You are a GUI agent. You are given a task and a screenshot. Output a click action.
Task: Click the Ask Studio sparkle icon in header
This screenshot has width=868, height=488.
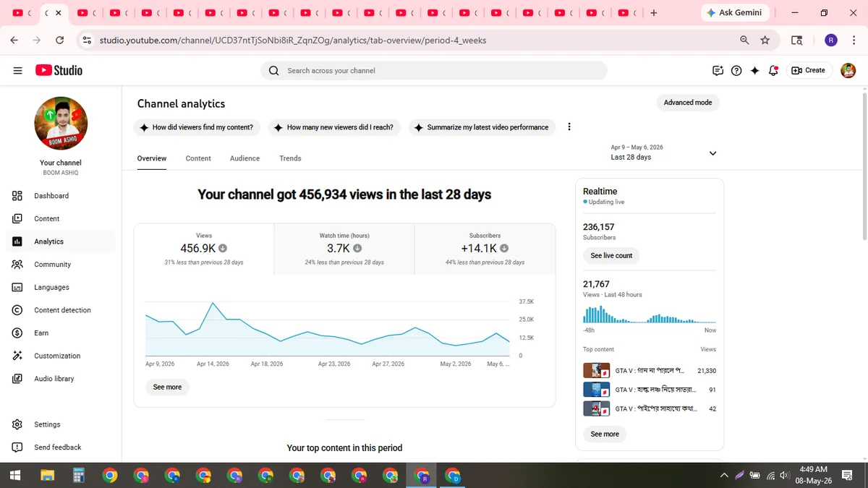[755, 70]
